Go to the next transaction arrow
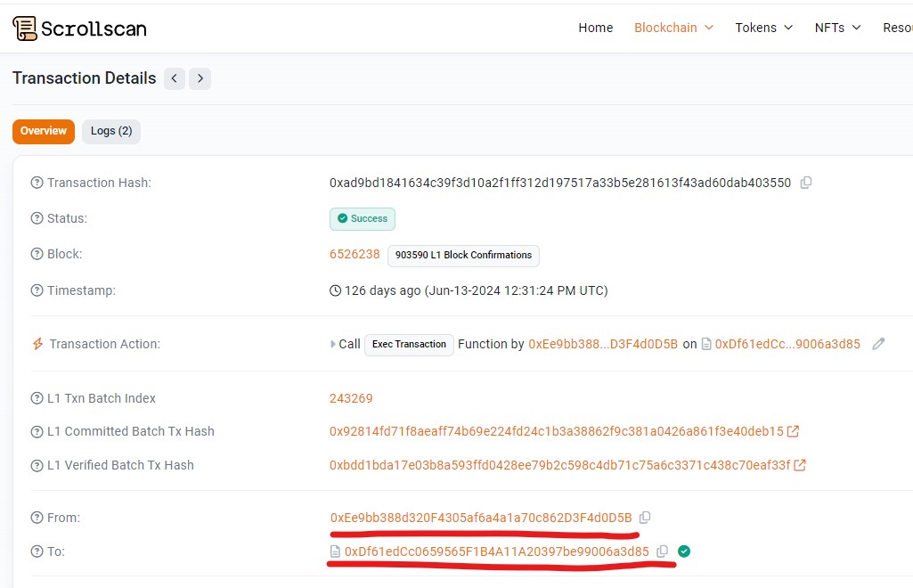Screen dimensions: 913x588 [200, 78]
